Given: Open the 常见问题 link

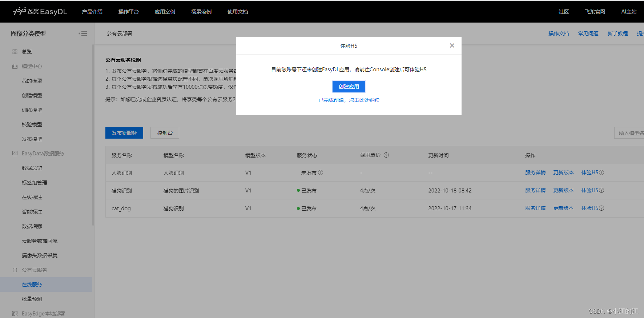Looking at the screenshot, I should pyautogui.click(x=588, y=33).
